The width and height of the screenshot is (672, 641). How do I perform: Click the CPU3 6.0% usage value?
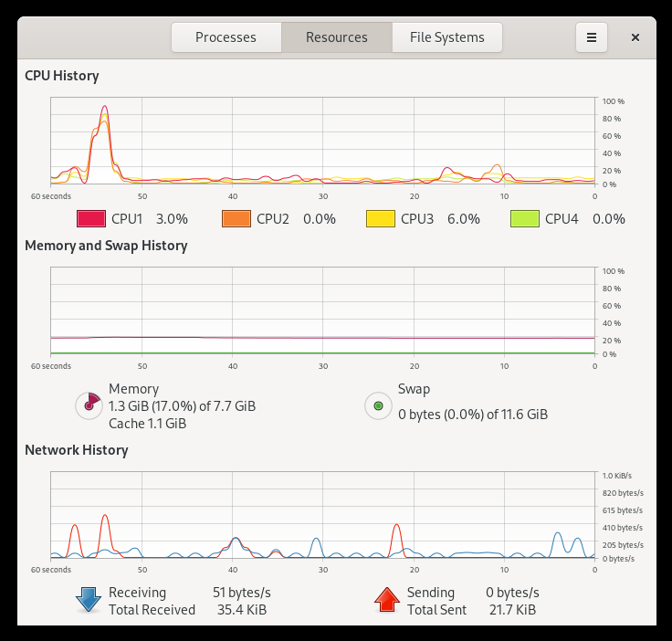tap(464, 218)
